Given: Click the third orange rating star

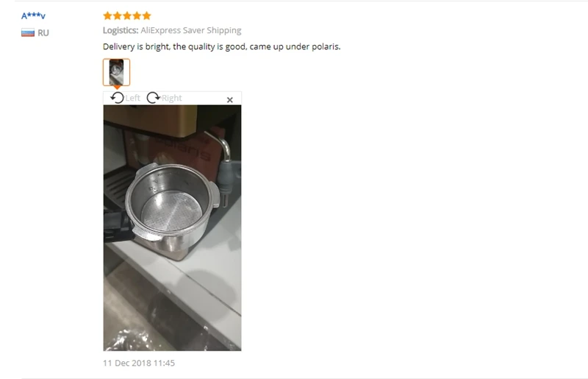Looking at the screenshot, I should pyautogui.click(x=127, y=15).
